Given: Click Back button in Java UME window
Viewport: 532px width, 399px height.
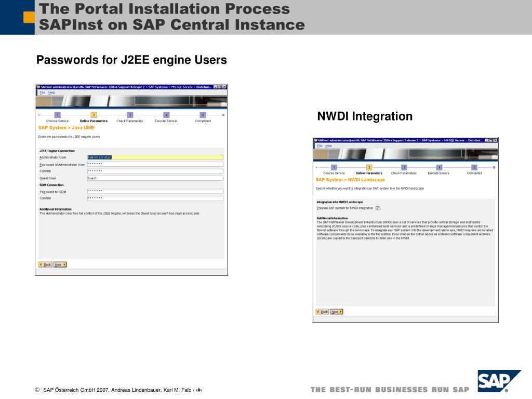Looking at the screenshot, I should click(x=46, y=264).
